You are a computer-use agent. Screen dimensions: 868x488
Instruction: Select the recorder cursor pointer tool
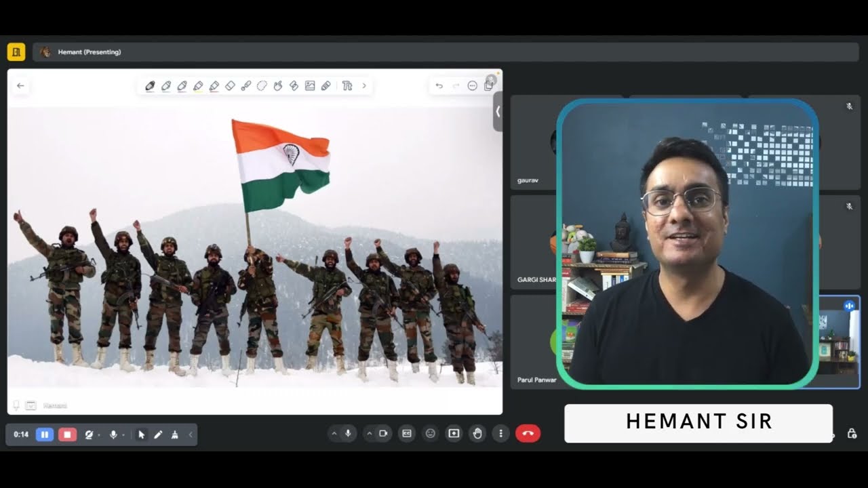[142, 434]
